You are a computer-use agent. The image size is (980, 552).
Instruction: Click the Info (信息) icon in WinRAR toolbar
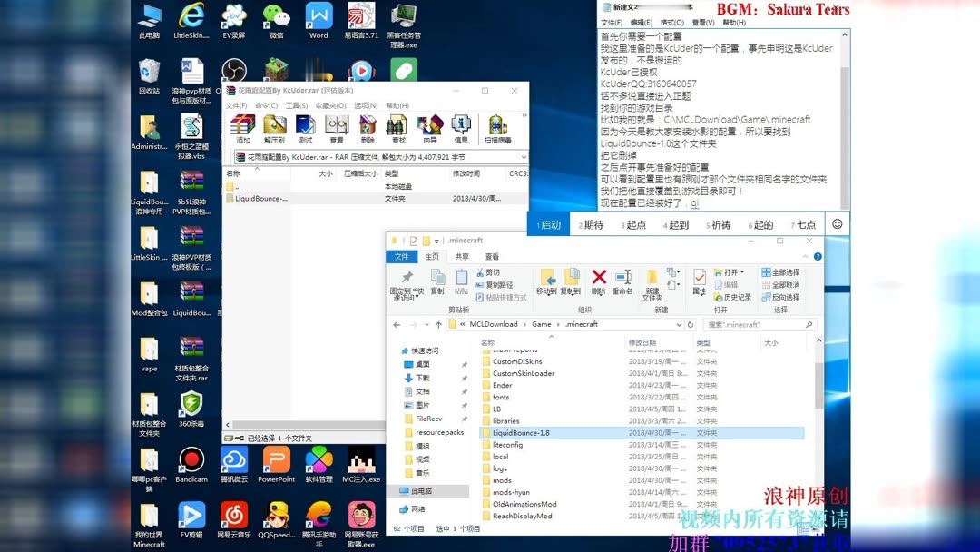tap(458, 127)
